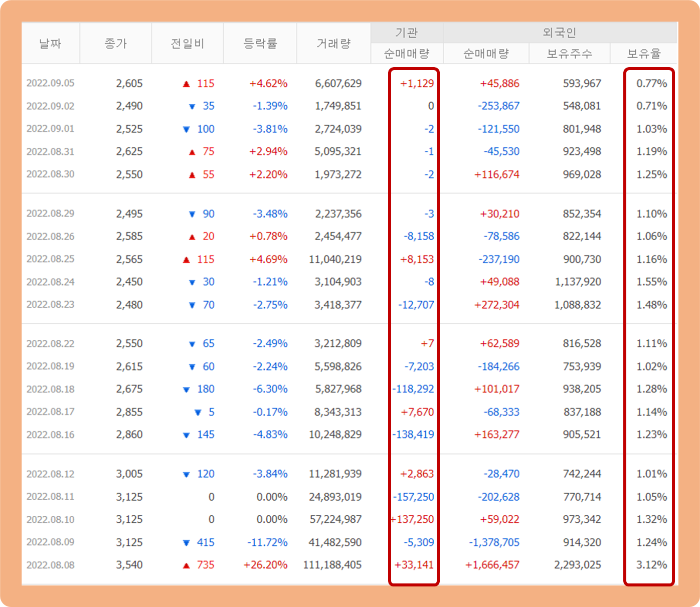
Task: Click institution net value +137,250
Action: (x=413, y=519)
